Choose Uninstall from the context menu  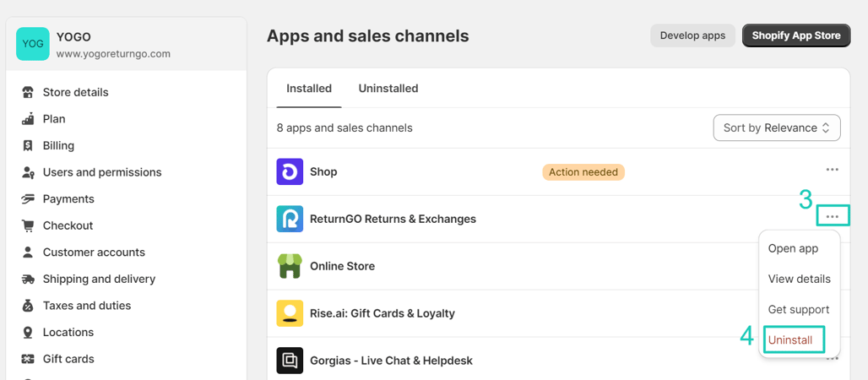790,340
